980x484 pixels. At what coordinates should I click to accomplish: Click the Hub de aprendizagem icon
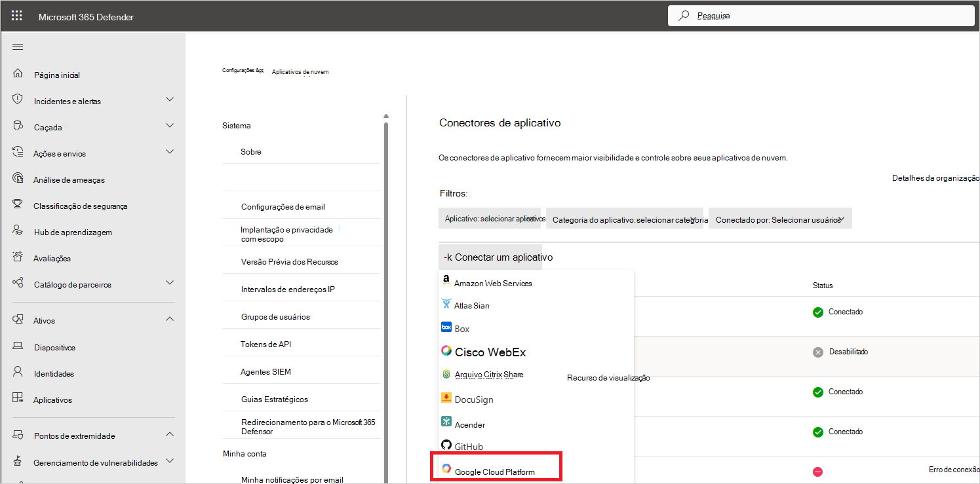[x=18, y=231]
